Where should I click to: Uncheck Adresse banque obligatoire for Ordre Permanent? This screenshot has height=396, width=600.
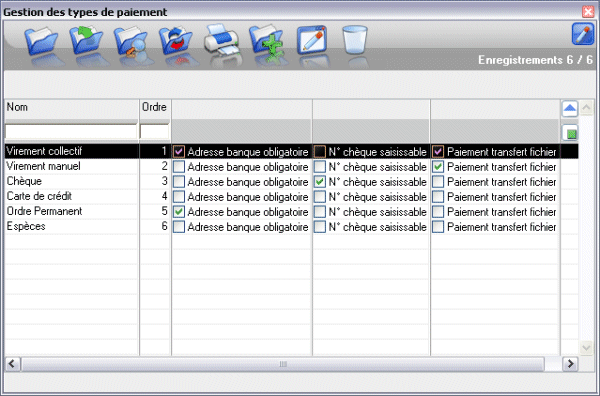click(x=179, y=212)
